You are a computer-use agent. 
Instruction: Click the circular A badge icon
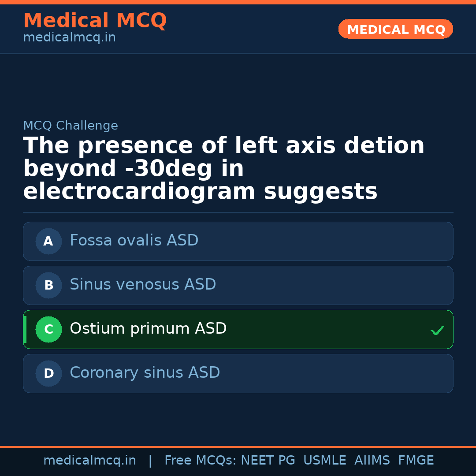click(x=48, y=241)
